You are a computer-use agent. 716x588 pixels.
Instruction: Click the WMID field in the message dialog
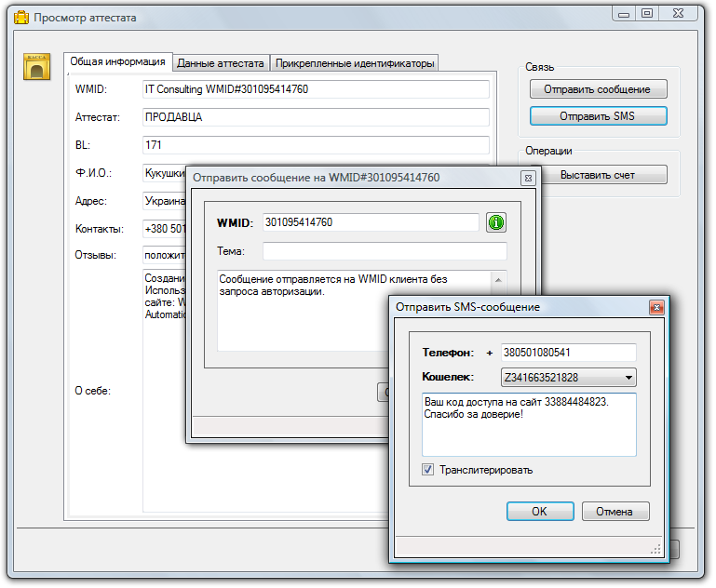370,222
